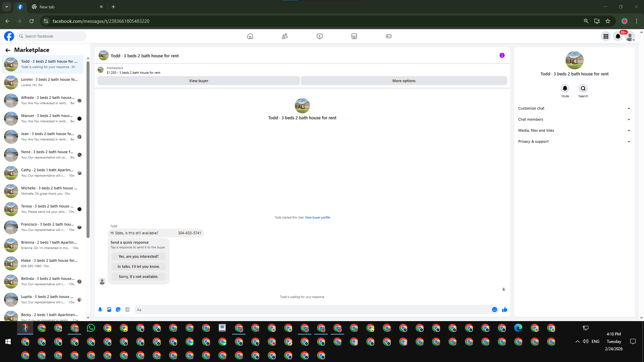Send quick reply 'Yes, are you interested?'
Viewport: 644px width, 362px height.
click(x=139, y=256)
